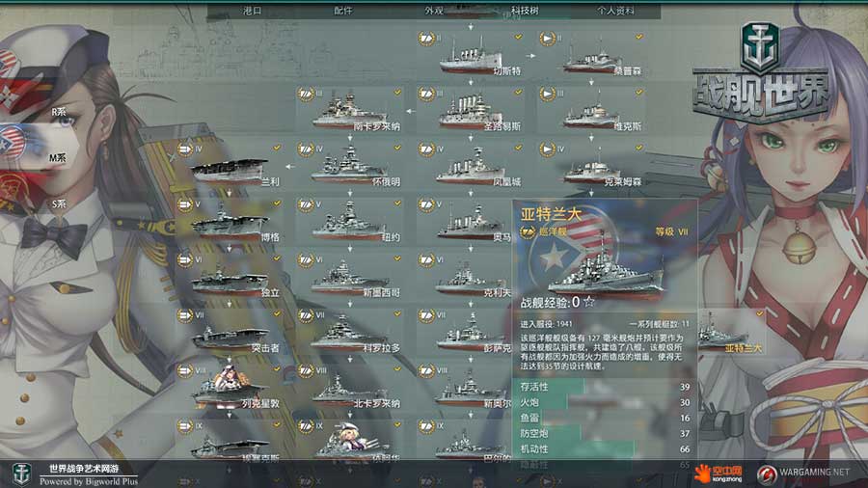Click the arrow from 切斯特 to 桑普森
868x488 pixels.
tap(530, 55)
